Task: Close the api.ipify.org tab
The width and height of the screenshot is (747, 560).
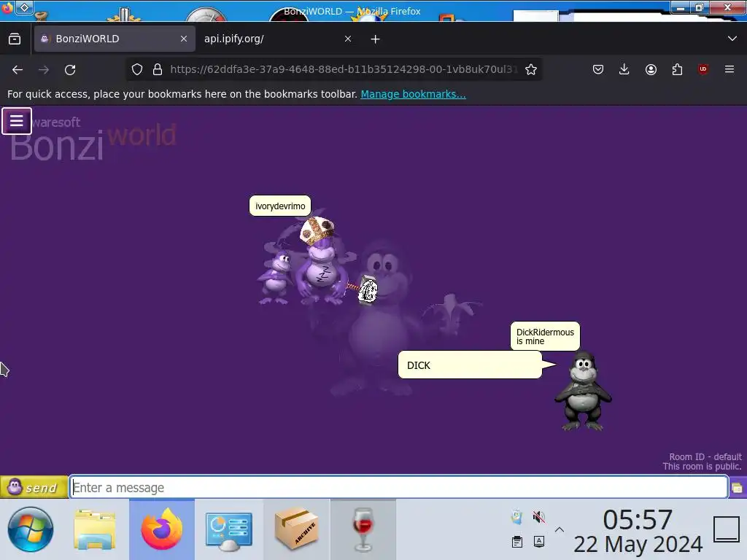Action: click(x=348, y=39)
